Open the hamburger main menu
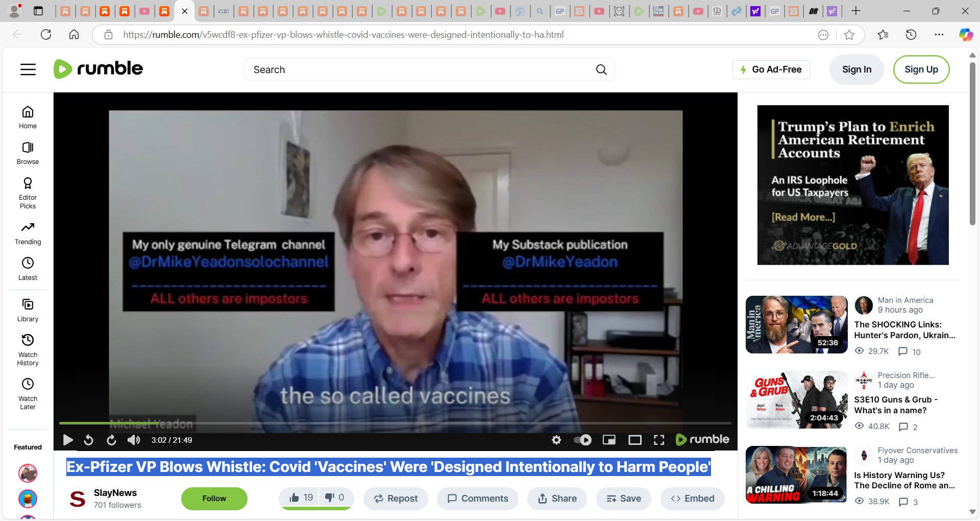The height and width of the screenshot is (521, 980). pos(28,69)
